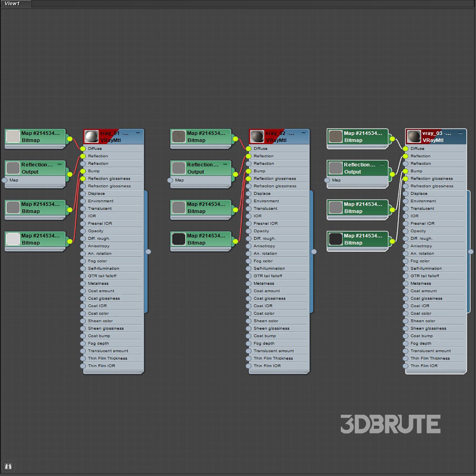476x476 pixels.
Task: Collapse the rightmost Reflection Output node
Action: point(382,164)
